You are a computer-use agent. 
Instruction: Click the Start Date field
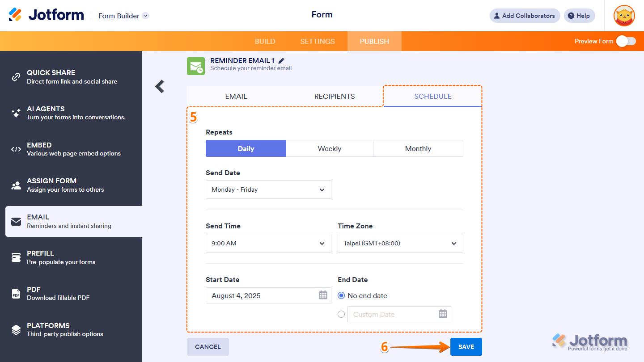click(268, 295)
